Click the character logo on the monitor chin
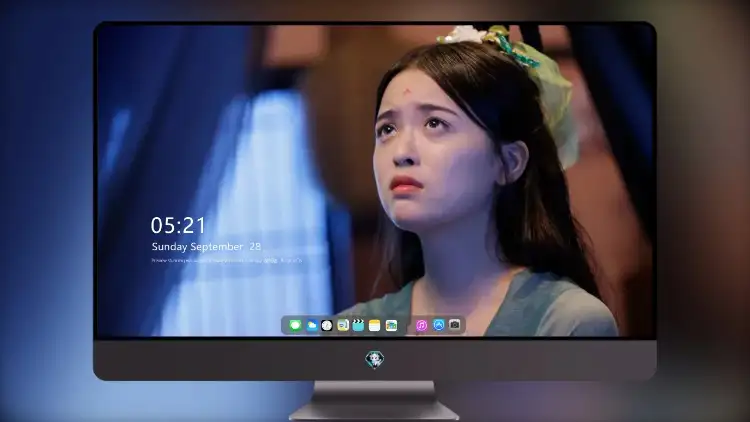Image resolution: width=750 pixels, height=422 pixels. [375, 359]
